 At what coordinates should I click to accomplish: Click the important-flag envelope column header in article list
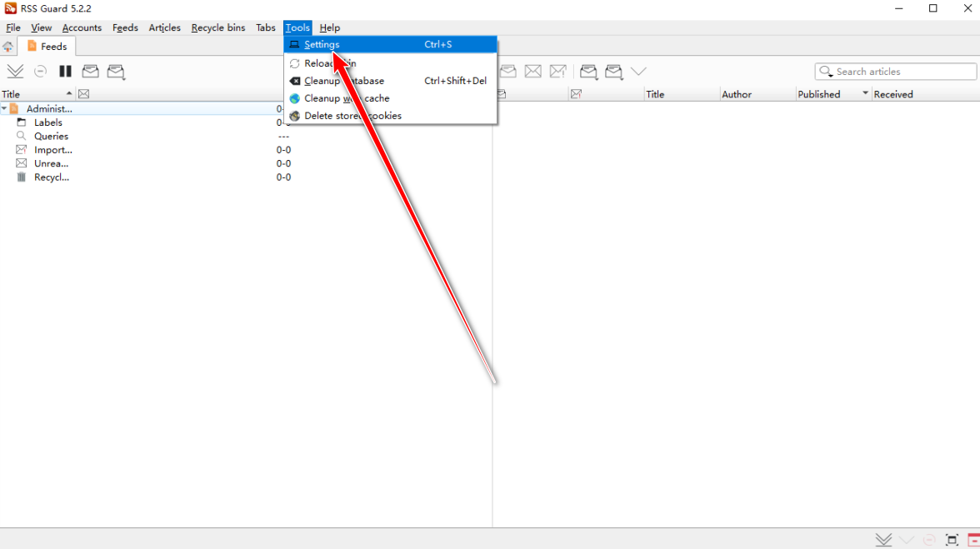[x=577, y=94]
